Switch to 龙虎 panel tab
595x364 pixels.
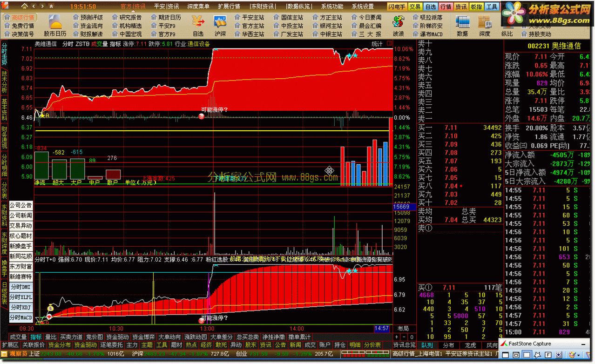point(471,345)
